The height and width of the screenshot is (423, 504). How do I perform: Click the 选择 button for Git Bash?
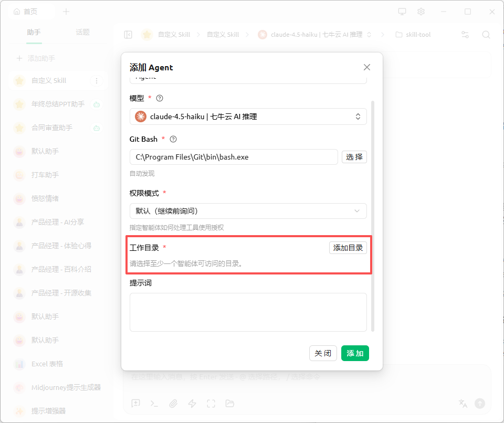[x=354, y=157]
